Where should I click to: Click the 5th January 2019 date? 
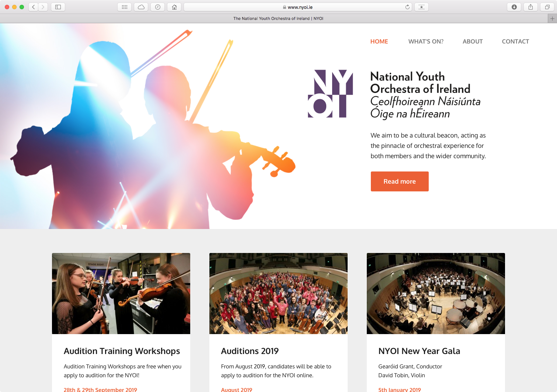(x=400, y=389)
